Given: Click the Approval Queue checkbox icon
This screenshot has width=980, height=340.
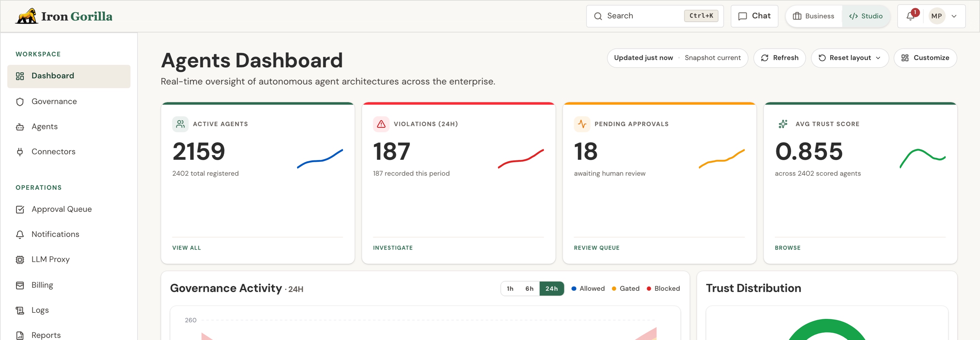Looking at the screenshot, I should click(x=20, y=209).
